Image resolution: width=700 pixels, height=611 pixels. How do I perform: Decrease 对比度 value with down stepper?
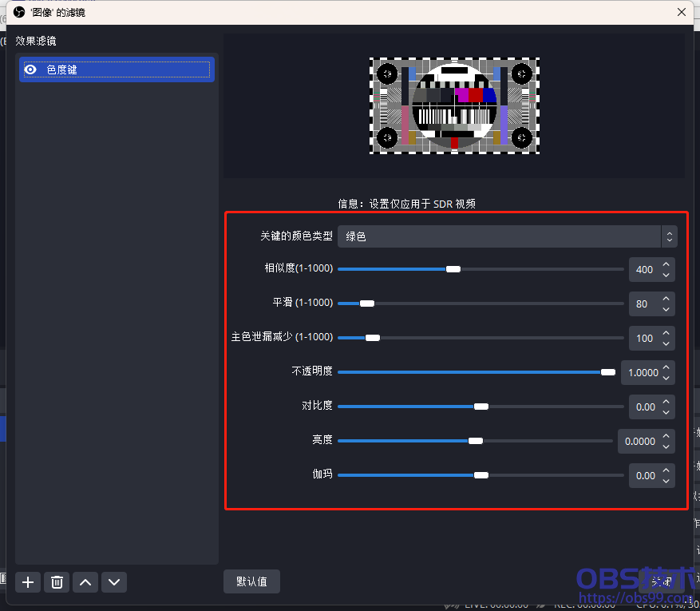click(666, 413)
